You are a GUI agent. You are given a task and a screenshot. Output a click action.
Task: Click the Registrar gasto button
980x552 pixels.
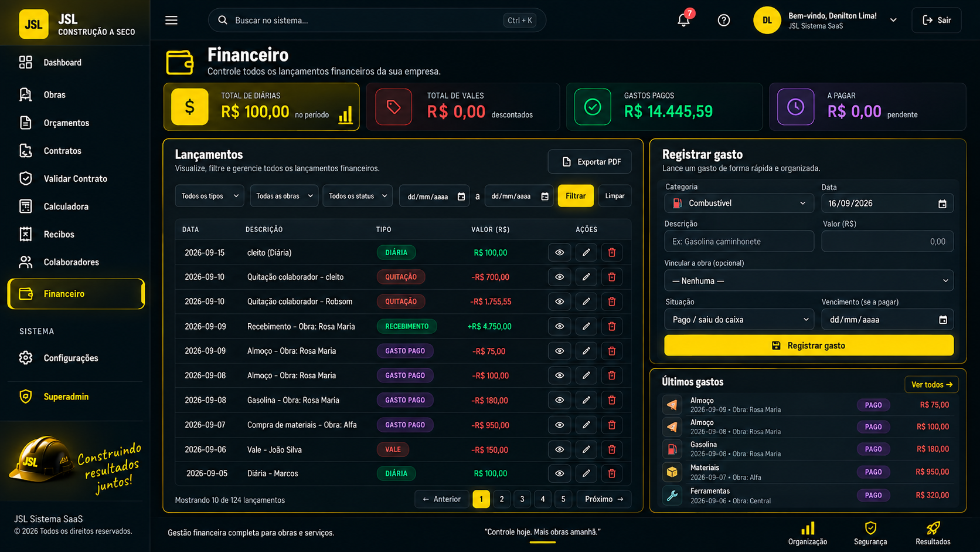(809, 346)
